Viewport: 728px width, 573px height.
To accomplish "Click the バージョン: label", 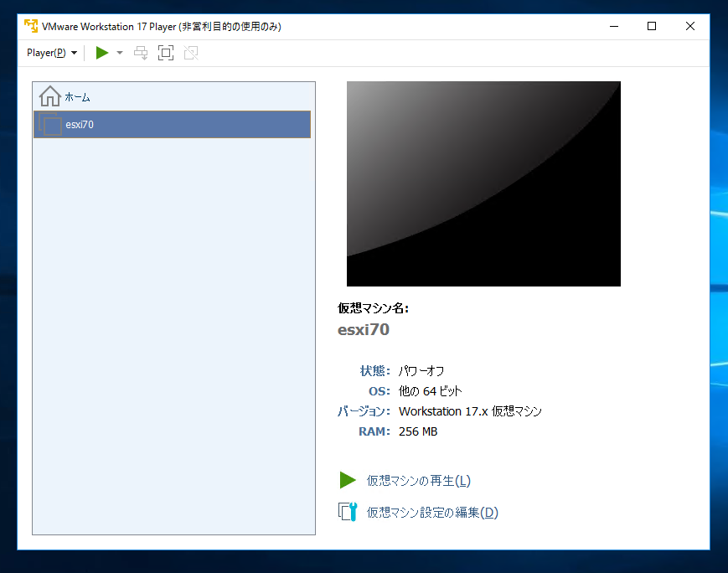I will click(364, 411).
